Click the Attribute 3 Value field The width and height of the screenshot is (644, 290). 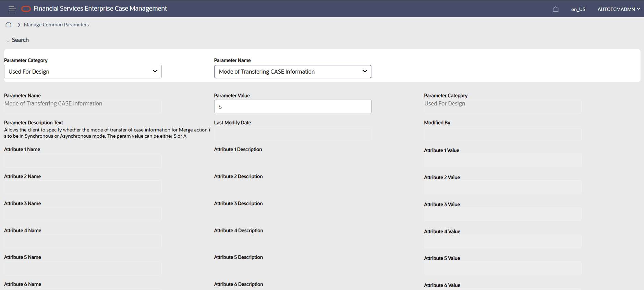coord(503,214)
